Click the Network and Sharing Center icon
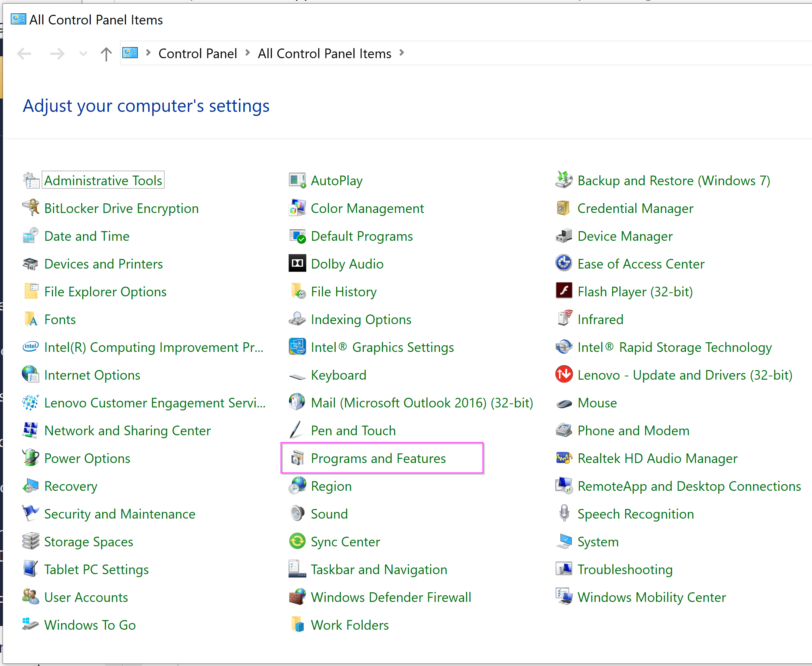Viewport: 812px width, 666px height. 31,430
